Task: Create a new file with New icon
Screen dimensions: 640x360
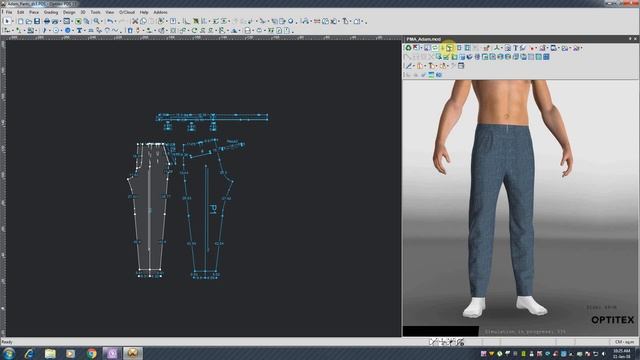Action: point(20,21)
